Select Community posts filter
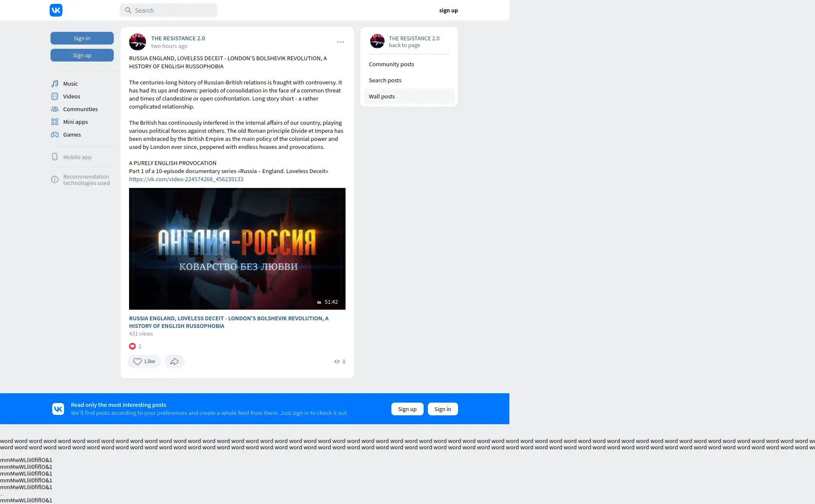 (391, 64)
